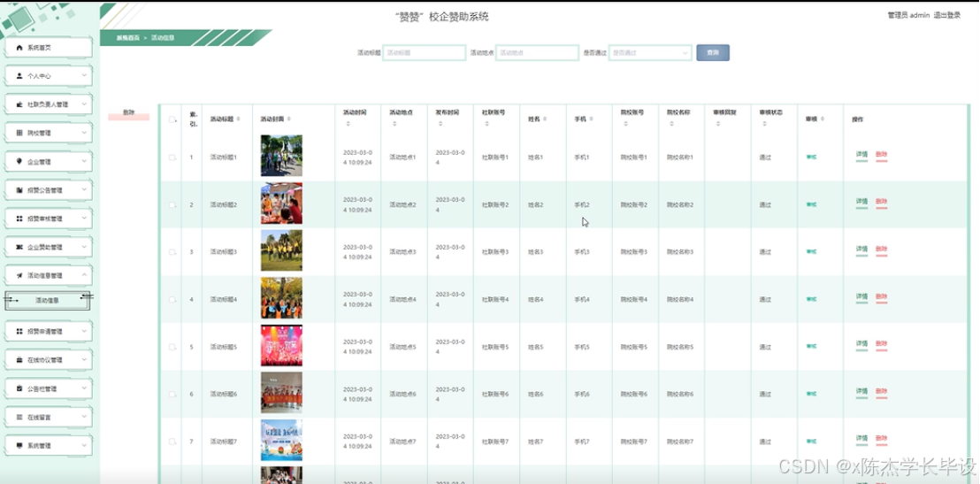This screenshot has height=484, width=980.
Task: Open 详情 for row 活动标题1
Action: click(x=861, y=155)
